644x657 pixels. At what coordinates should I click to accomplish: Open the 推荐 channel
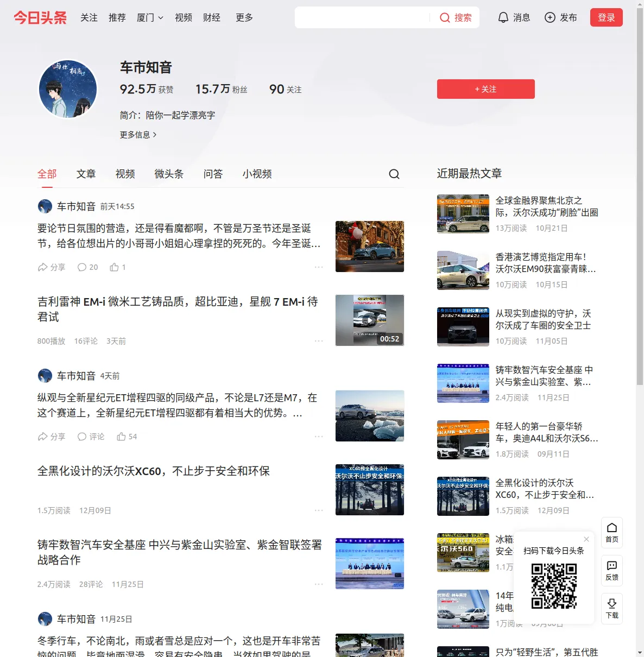[x=117, y=17]
